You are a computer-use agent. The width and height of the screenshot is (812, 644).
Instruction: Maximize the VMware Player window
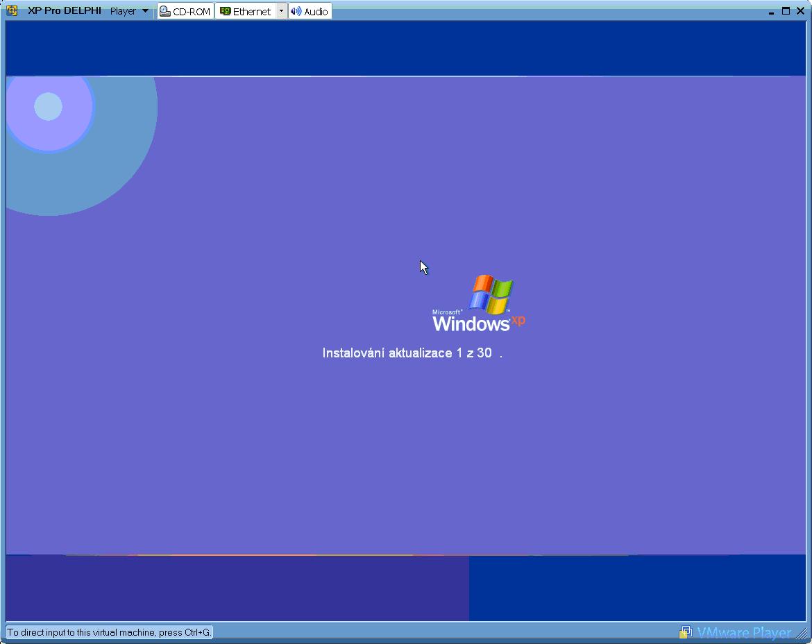786,11
